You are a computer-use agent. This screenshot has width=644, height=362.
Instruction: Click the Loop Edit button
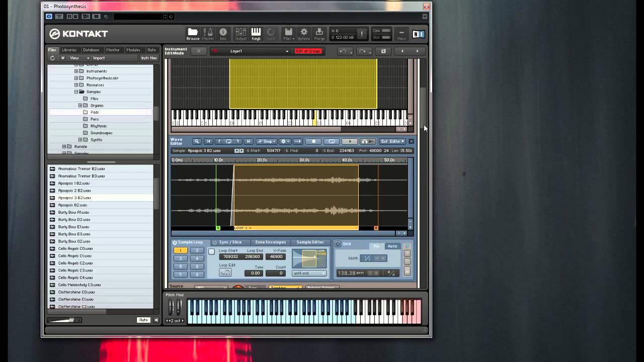click(225, 273)
